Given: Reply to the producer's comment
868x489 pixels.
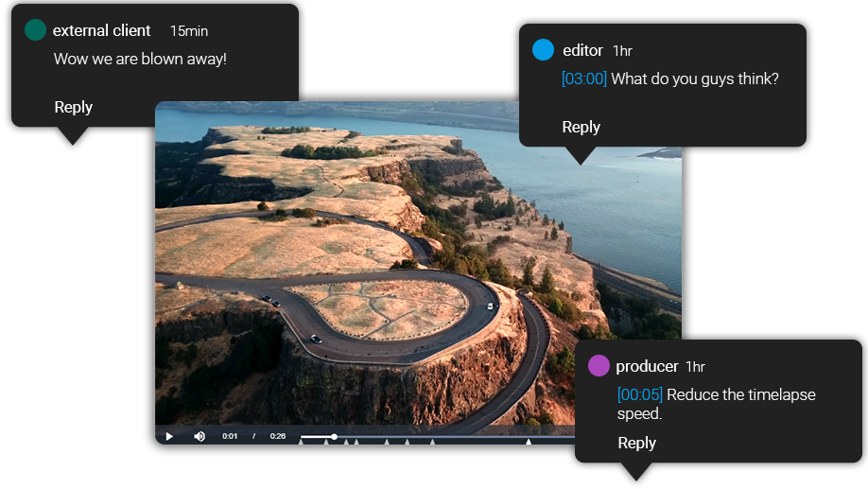Looking at the screenshot, I should pyautogui.click(x=636, y=443).
